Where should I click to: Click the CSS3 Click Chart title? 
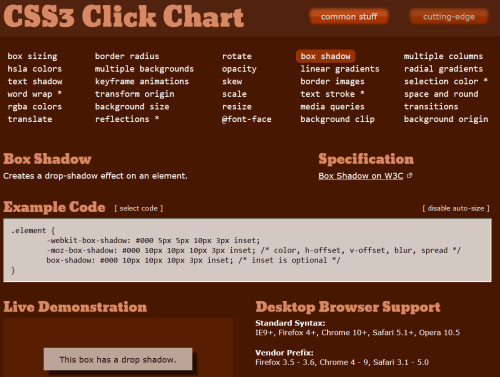coord(124,17)
